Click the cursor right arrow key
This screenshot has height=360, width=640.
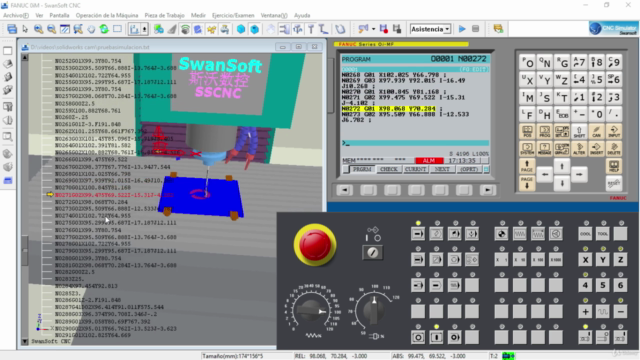click(579, 175)
